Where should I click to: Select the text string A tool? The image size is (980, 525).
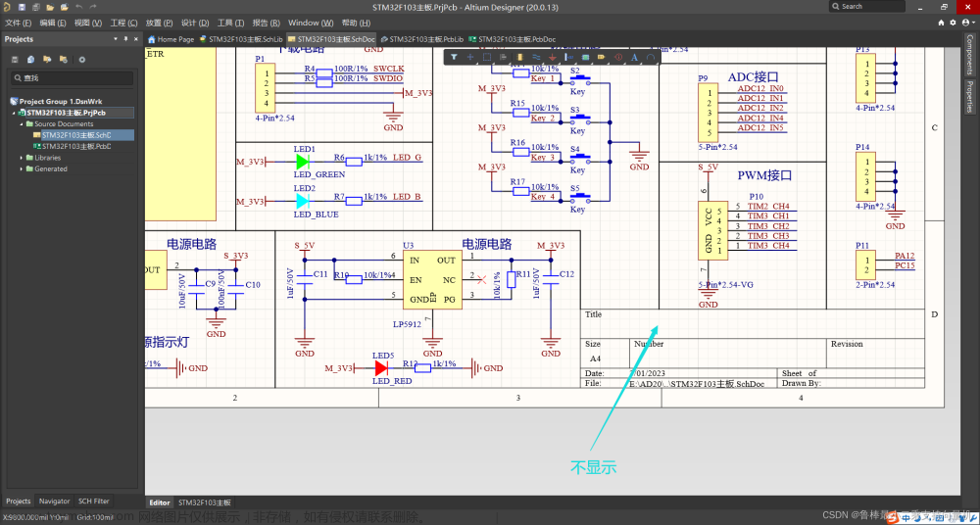(634, 57)
